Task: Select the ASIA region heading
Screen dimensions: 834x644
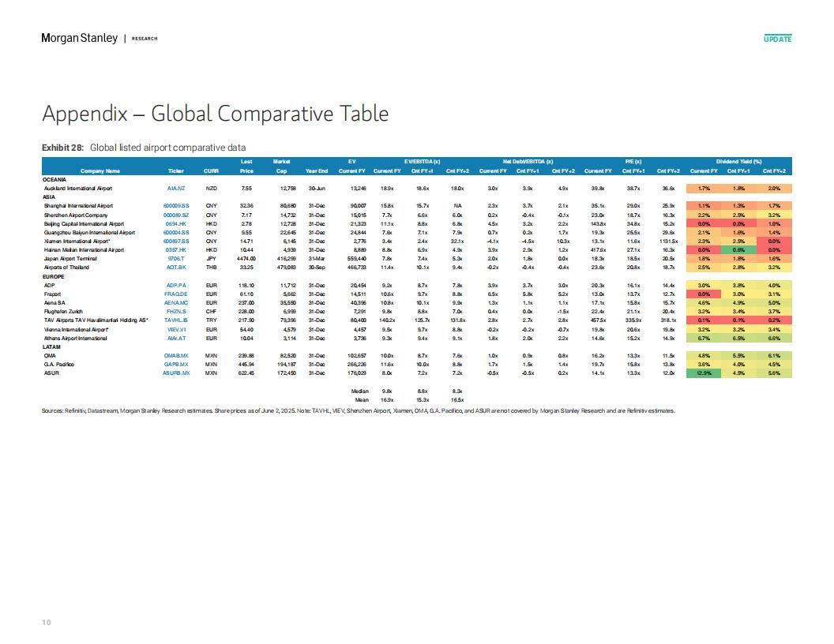Action: click(x=49, y=197)
